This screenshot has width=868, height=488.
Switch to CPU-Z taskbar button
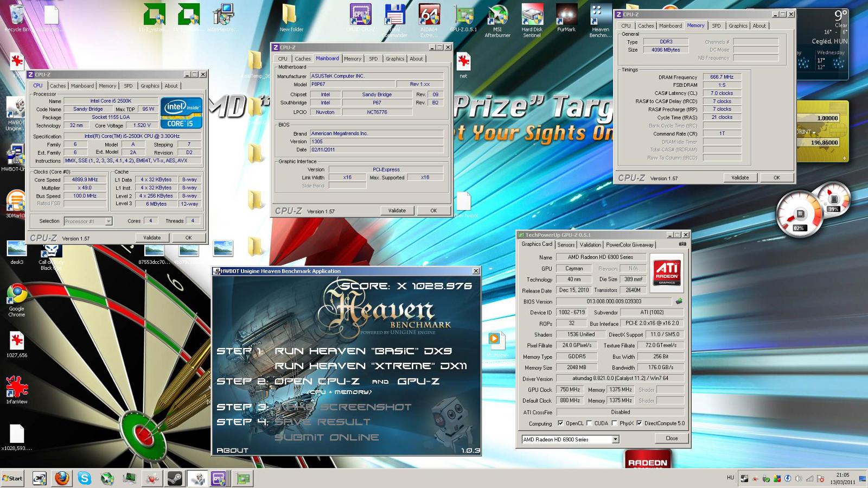[219, 478]
